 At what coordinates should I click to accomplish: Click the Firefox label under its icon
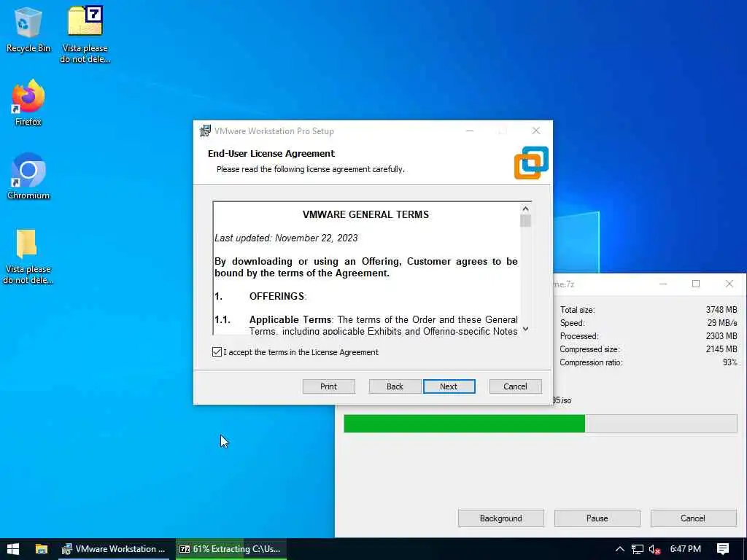coord(28,122)
